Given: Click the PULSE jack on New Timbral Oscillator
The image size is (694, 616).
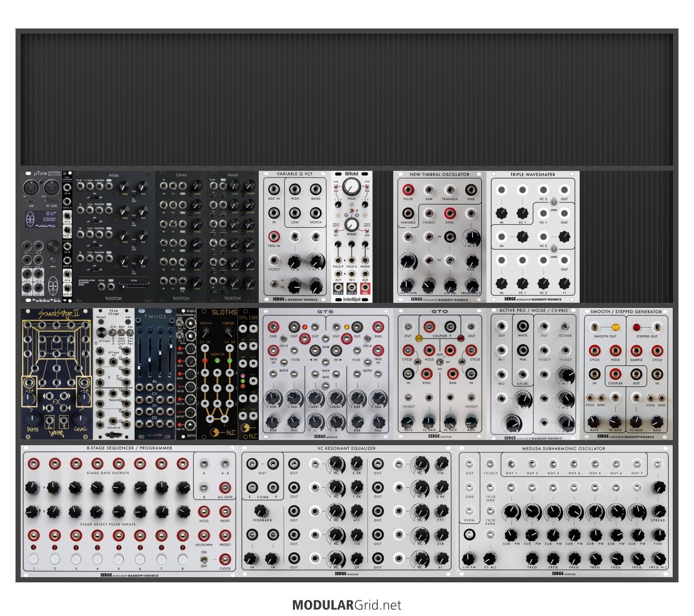Looking at the screenshot, I should pyautogui.click(x=408, y=189).
